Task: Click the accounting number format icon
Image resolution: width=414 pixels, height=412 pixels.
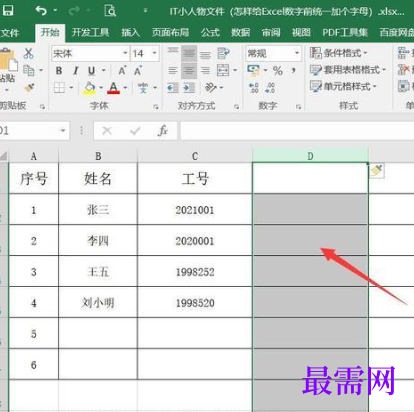Action: point(253,70)
